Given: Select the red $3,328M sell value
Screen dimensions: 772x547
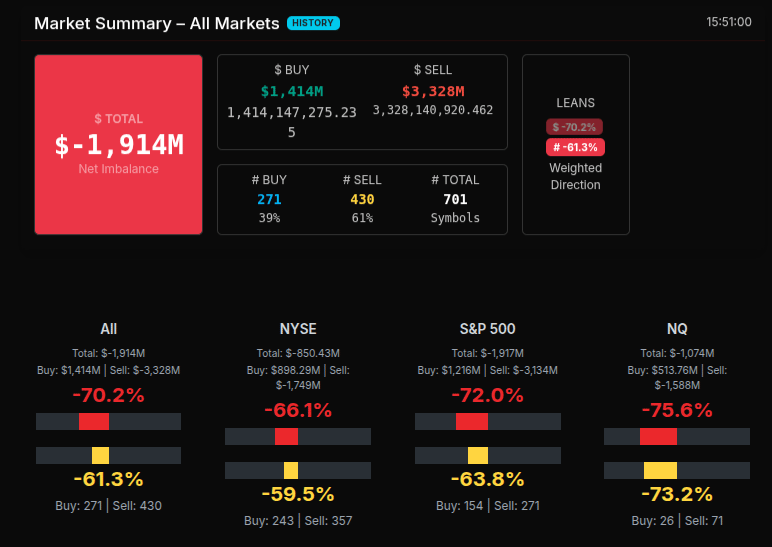Looking at the screenshot, I should (432, 92).
